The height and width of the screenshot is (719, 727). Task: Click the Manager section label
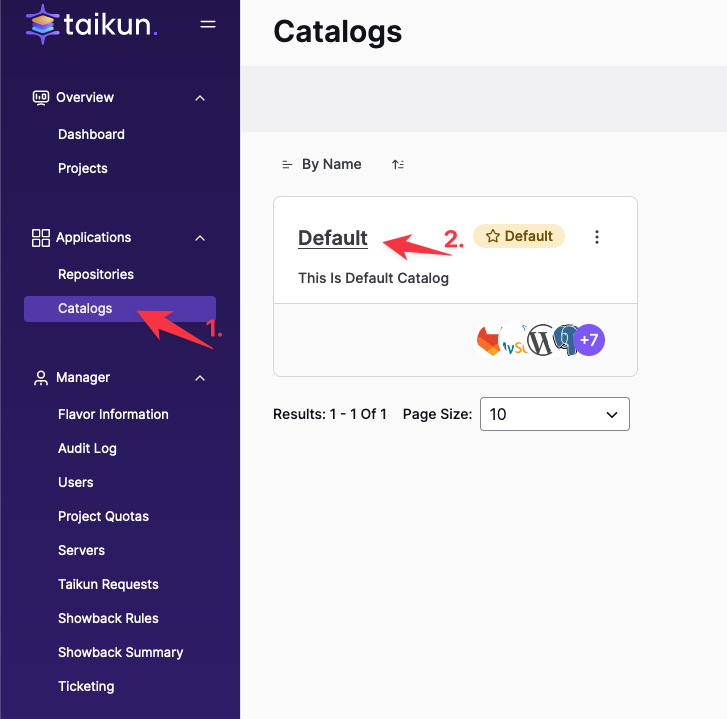(83, 377)
